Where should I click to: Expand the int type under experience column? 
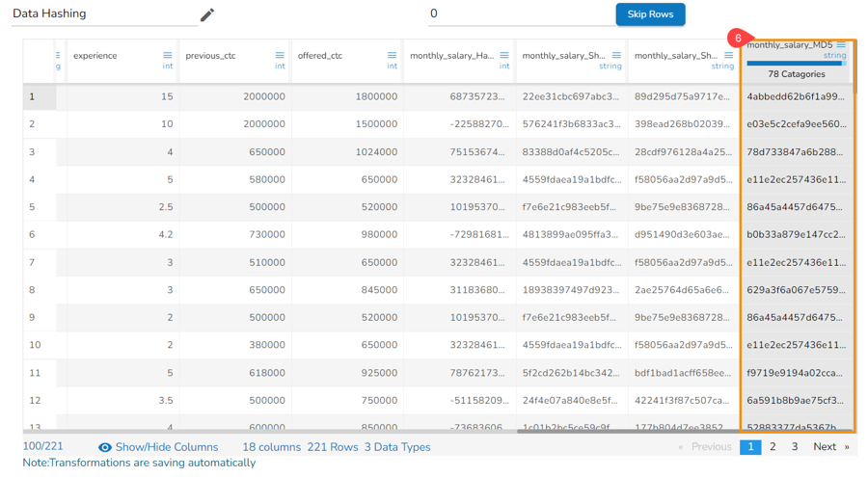pos(167,66)
